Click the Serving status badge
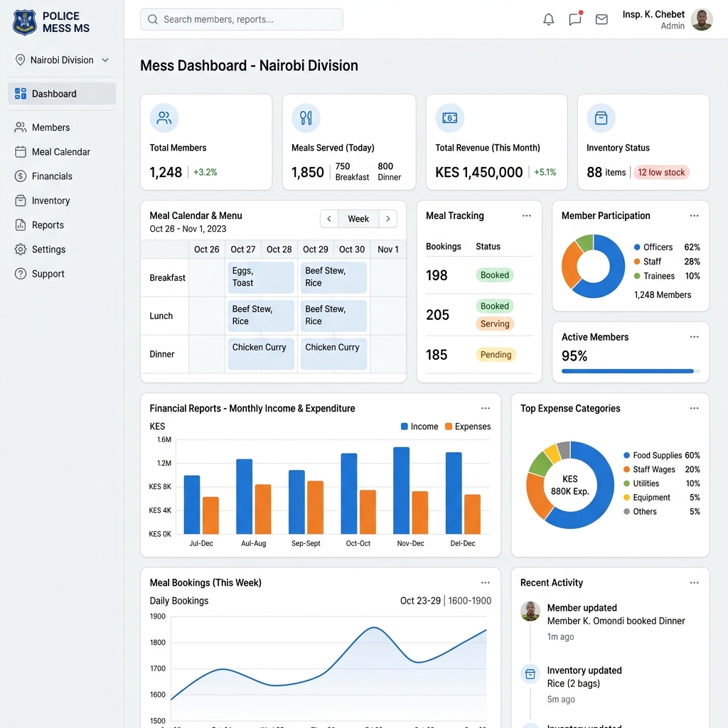The height and width of the screenshot is (728, 728). pos(495,323)
